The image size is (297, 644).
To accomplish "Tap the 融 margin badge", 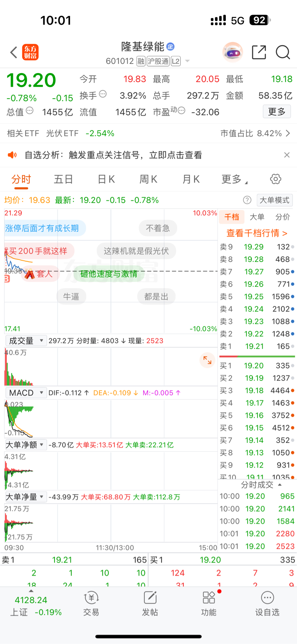I will pos(141,61).
